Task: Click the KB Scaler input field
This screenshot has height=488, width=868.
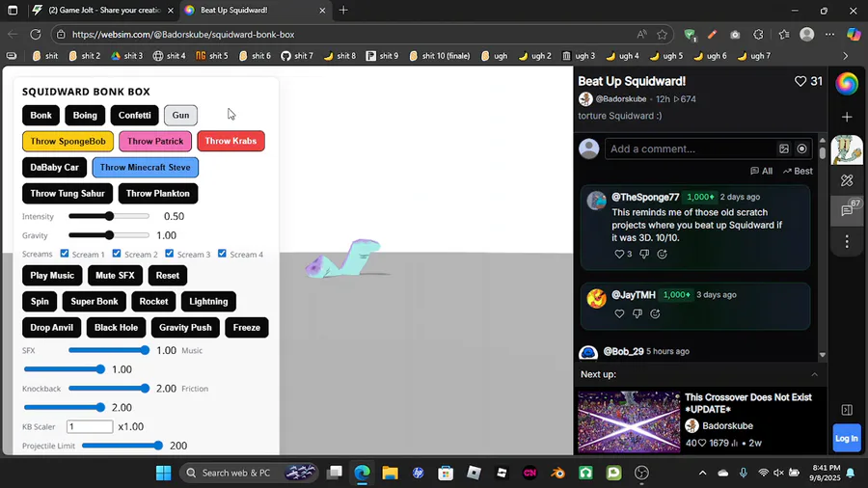Action: [90, 426]
